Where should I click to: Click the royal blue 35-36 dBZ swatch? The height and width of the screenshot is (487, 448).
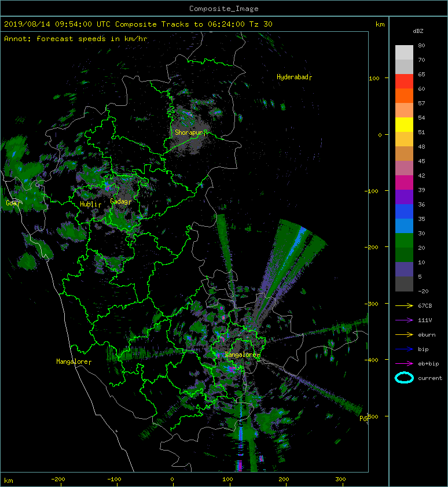pos(404,211)
